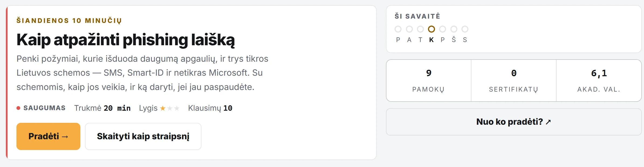The width and height of the screenshot is (644, 167).
Task: Click the 0 Sertifikatų stat tile
Action: (514, 81)
